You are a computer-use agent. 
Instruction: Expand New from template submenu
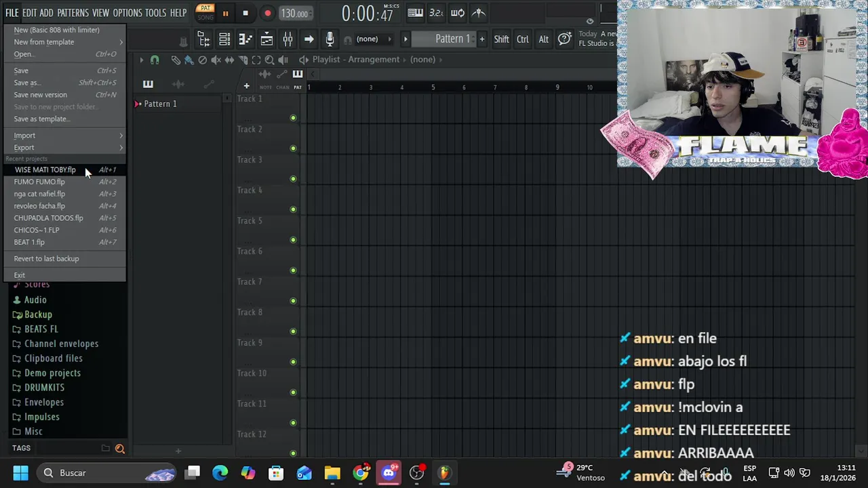coord(65,42)
